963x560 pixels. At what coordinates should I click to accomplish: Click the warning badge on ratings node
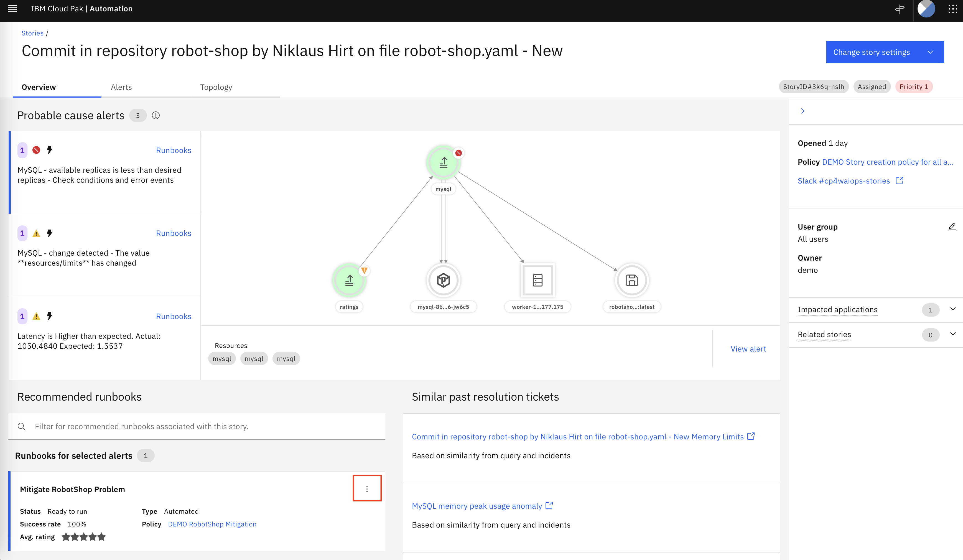364,271
